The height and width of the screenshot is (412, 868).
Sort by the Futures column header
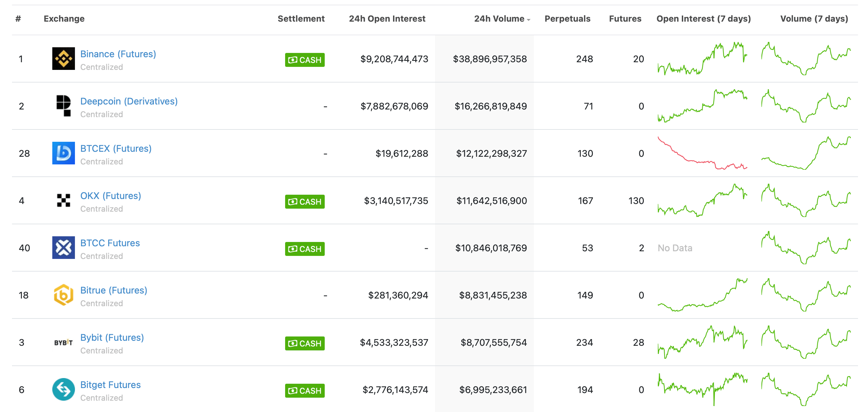(x=625, y=19)
